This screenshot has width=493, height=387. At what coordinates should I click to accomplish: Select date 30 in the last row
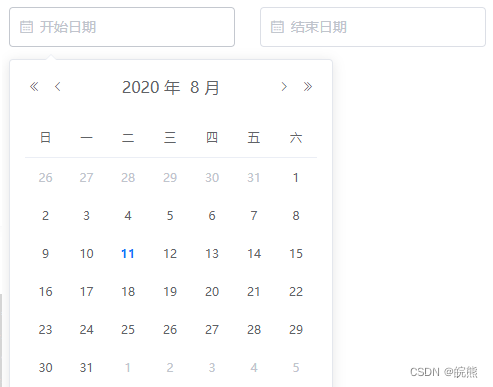click(x=45, y=368)
